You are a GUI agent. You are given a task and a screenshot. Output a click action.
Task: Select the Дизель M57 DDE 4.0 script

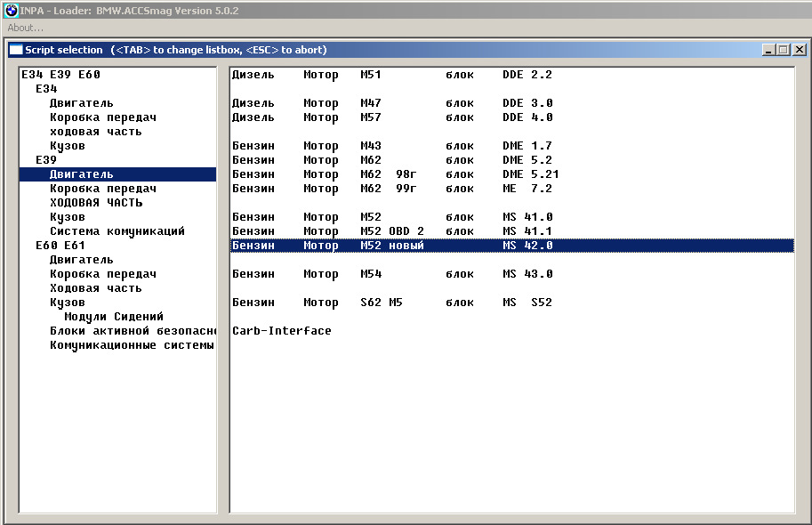point(511,117)
